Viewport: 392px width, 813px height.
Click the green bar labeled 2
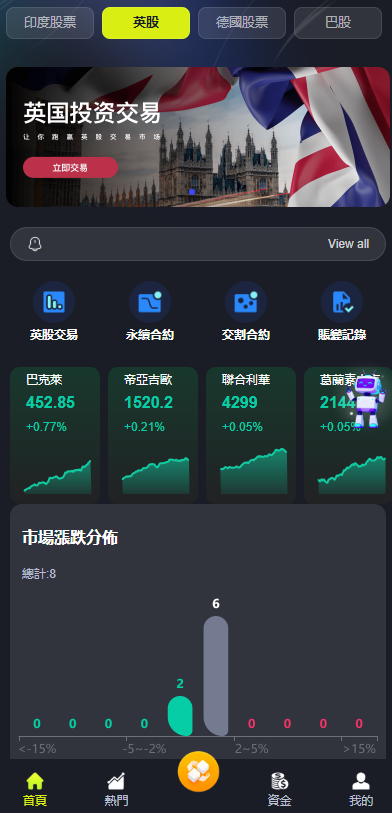pyautogui.click(x=180, y=716)
